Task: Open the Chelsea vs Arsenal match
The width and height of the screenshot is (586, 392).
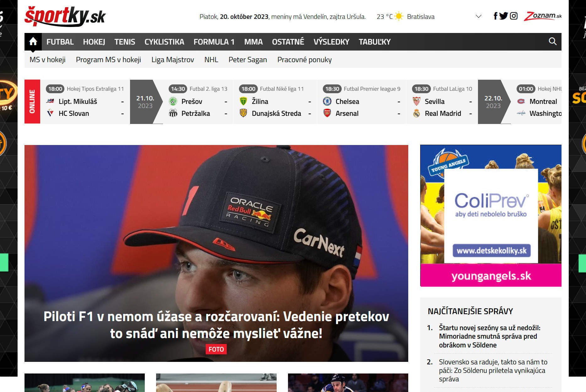Action: [362, 102]
